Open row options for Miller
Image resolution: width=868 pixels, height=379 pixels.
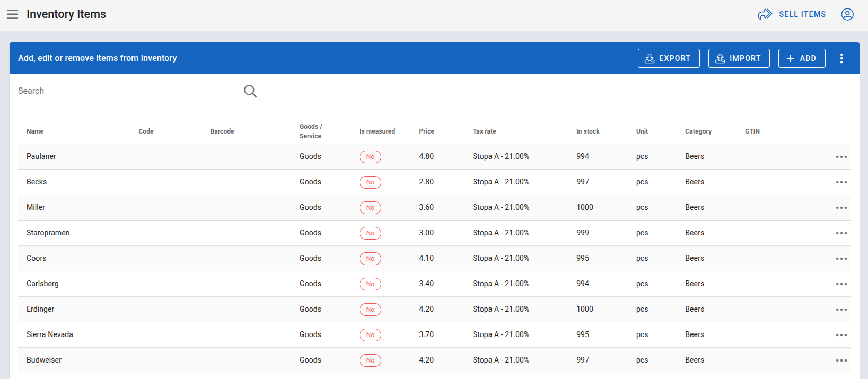click(x=841, y=208)
